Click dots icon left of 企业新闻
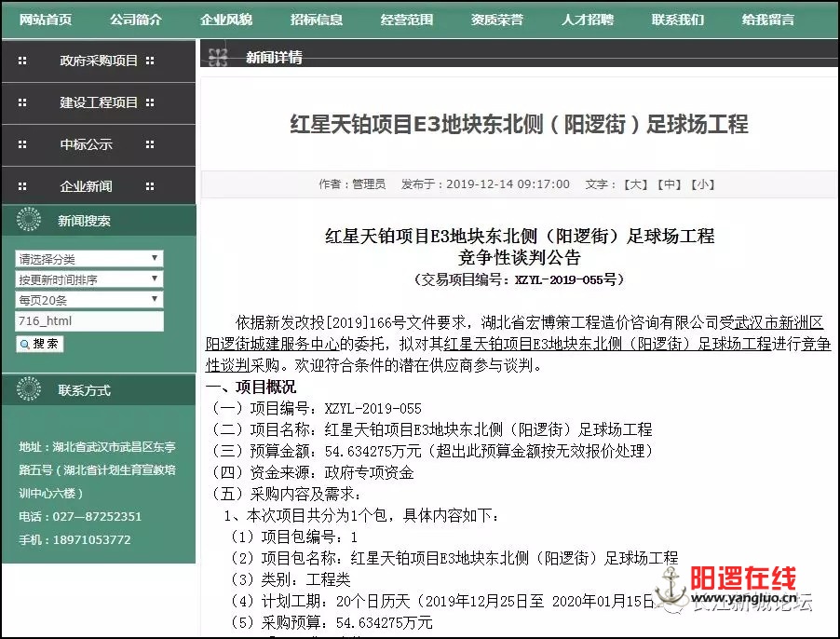The image size is (840, 639). pyautogui.click(x=22, y=186)
